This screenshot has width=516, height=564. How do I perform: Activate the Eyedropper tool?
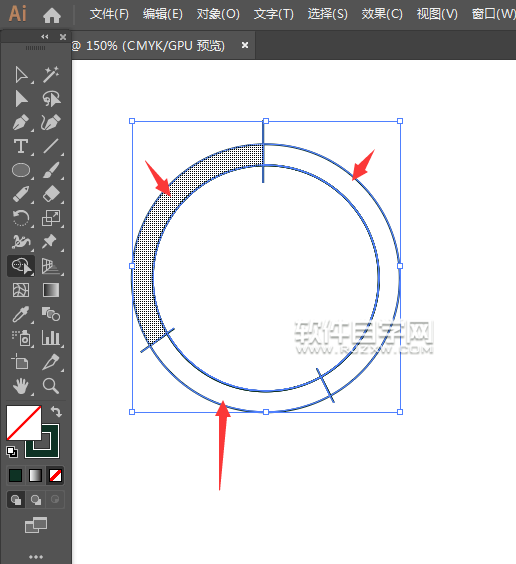pyautogui.click(x=21, y=314)
